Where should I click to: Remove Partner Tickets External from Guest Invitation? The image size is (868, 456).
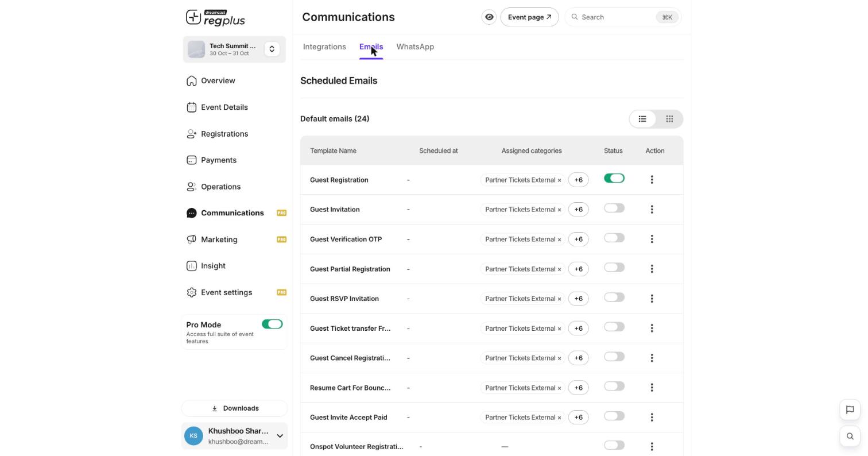[x=559, y=210]
